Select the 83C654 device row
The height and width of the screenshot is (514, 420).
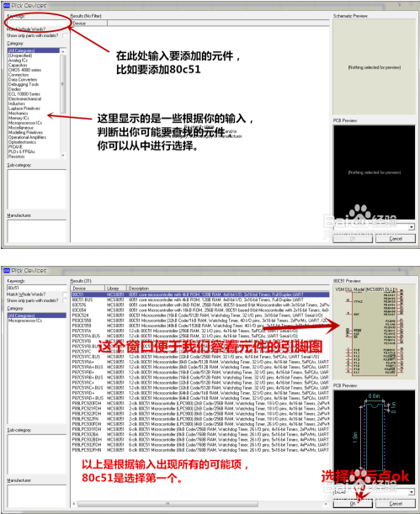(200, 310)
